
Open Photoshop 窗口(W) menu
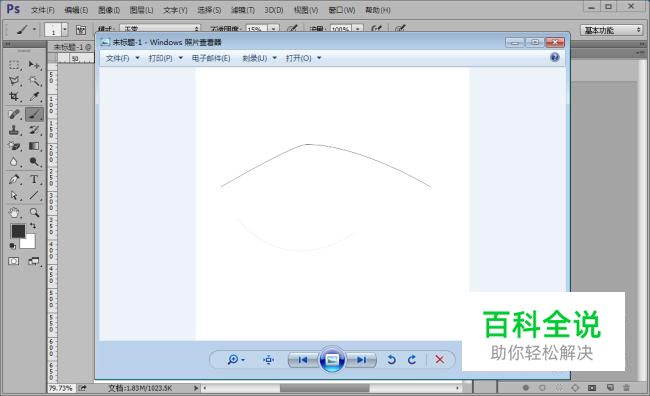click(x=342, y=10)
